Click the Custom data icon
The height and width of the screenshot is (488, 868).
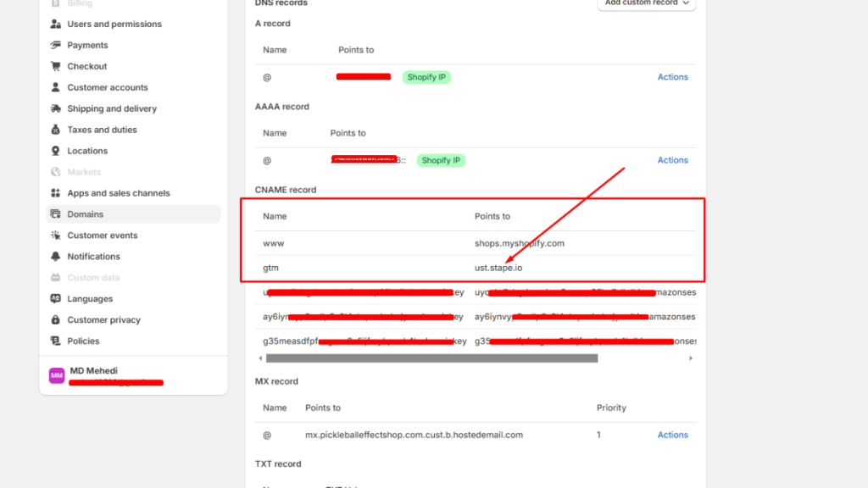55,278
